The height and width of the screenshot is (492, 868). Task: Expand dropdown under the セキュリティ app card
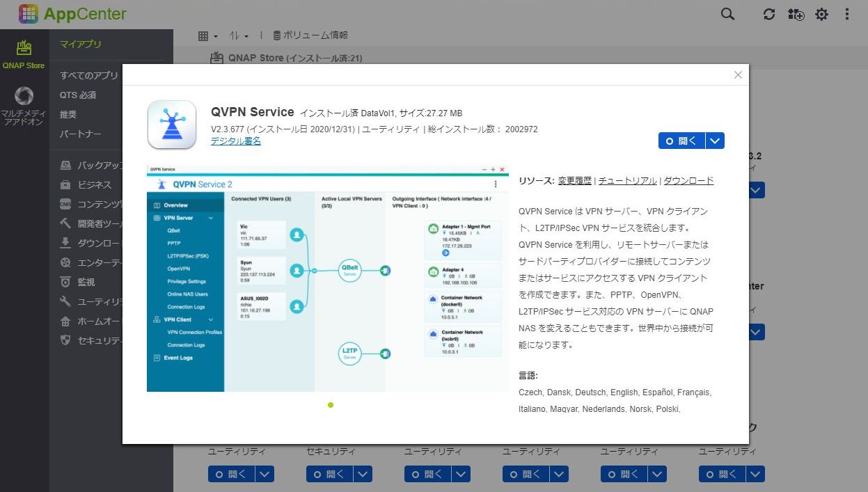pyautogui.click(x=363, y=475)
